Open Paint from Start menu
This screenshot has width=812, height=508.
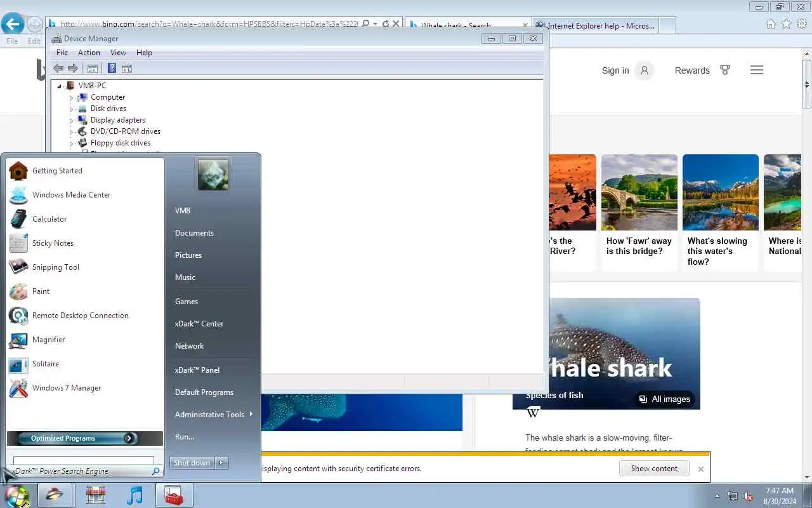tap(41, 291)
